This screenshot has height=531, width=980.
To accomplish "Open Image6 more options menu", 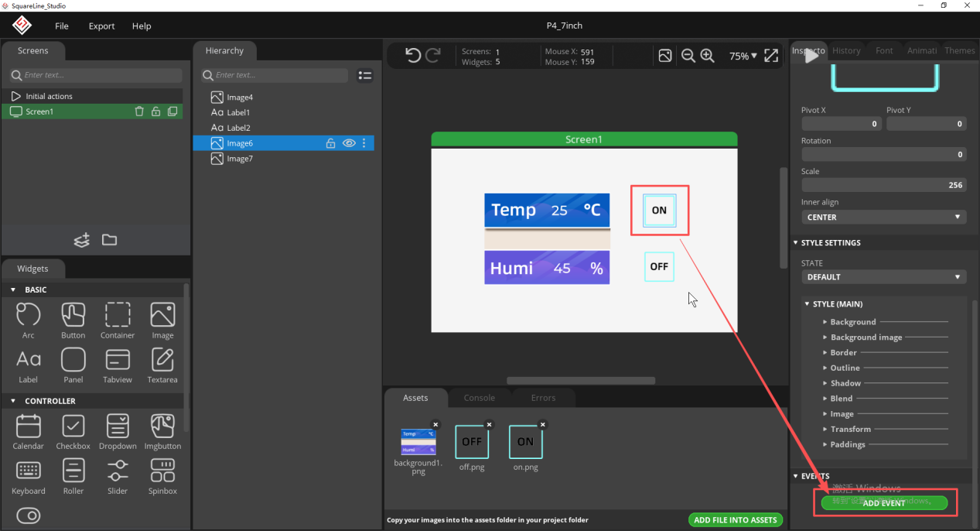I will 364,143.
